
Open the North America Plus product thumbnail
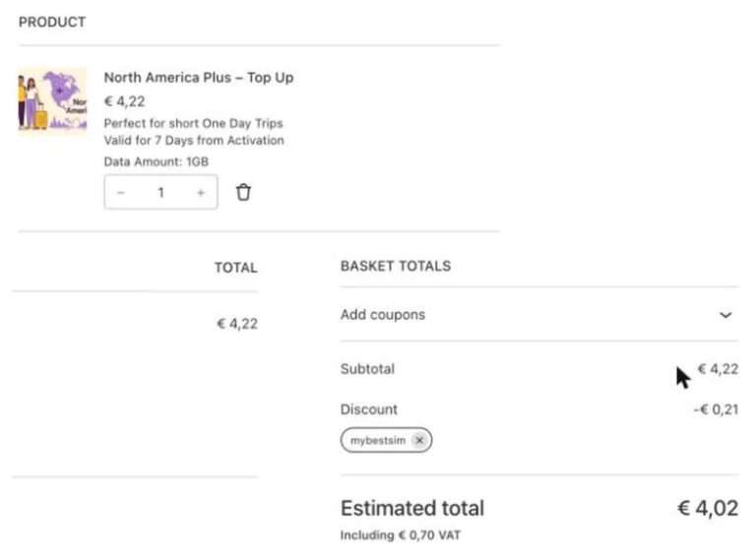[52, 99]
